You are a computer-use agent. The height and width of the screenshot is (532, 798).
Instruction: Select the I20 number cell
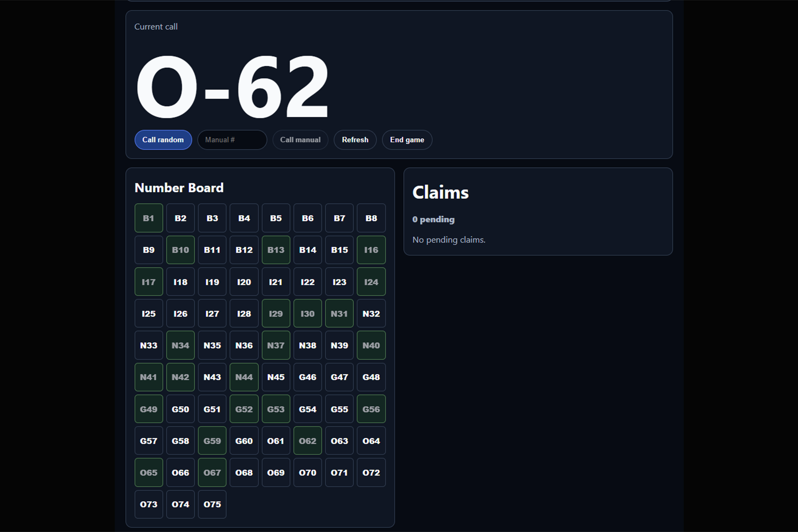[244, 282]
